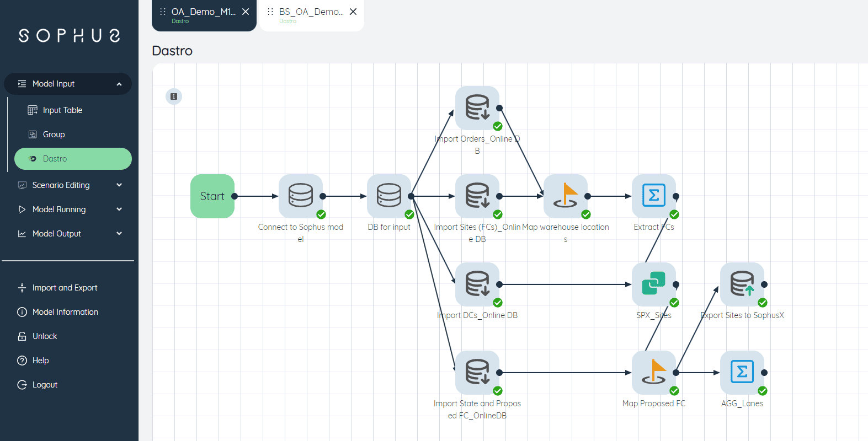Select the DB for input node

pyautogui.click(x=388, y=196)
